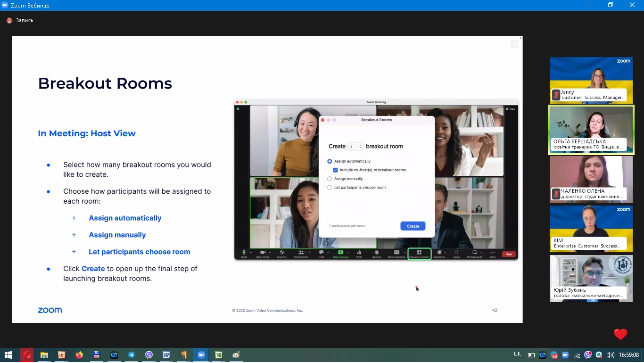Select the Let participants choose room radio button
The image size is (644, 363).
330,188
